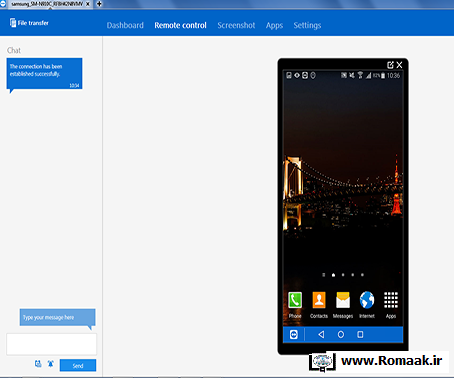This screenshot has height=378, width=454.
Task: Tap the Android home circle button
Action: [341, 334]
